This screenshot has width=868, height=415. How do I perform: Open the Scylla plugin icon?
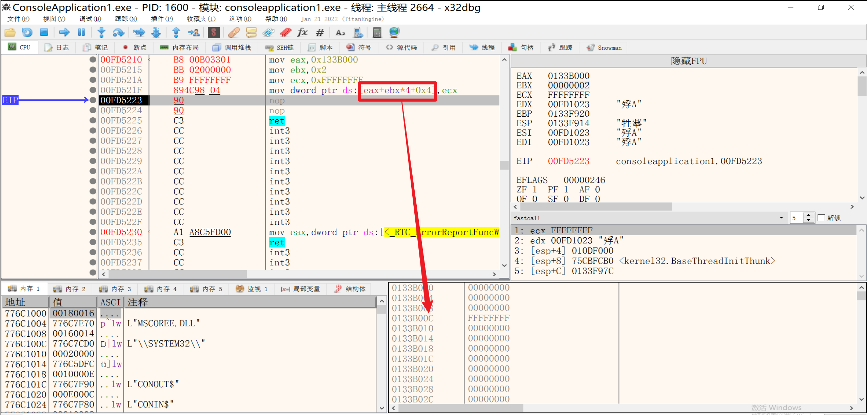(214, 33)
